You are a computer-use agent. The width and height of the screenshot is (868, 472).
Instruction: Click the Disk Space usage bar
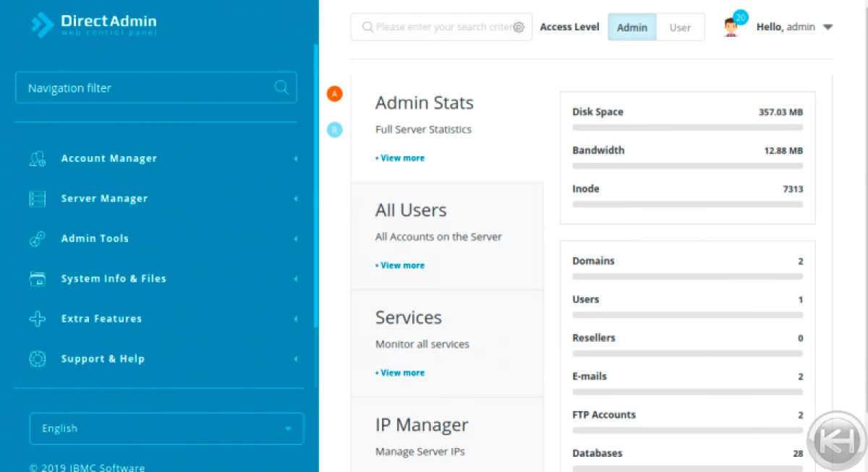(687, 127)
